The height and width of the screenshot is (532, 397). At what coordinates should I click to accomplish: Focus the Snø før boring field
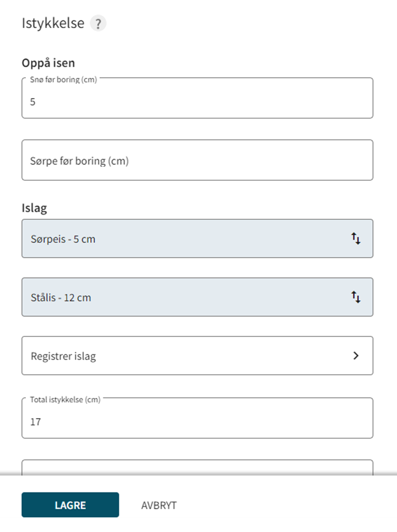(x=197, y=98)
